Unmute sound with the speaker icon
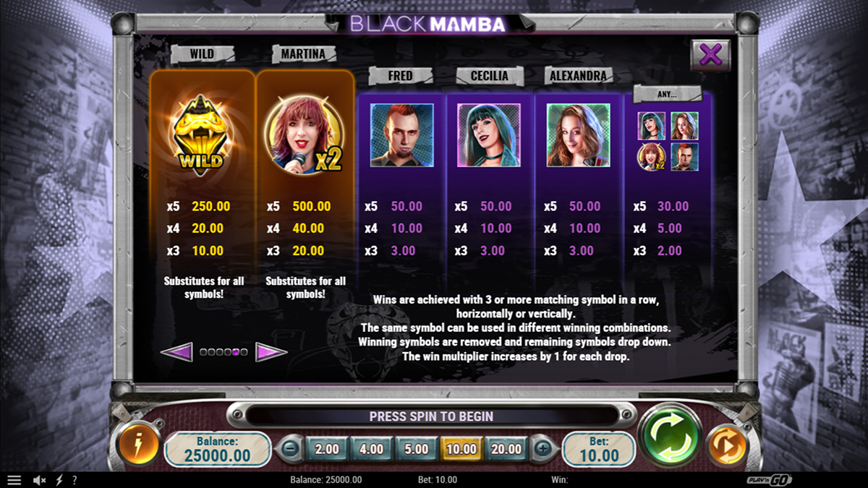The height and width of the screenshot is (488, 868). tap(40, 480)
